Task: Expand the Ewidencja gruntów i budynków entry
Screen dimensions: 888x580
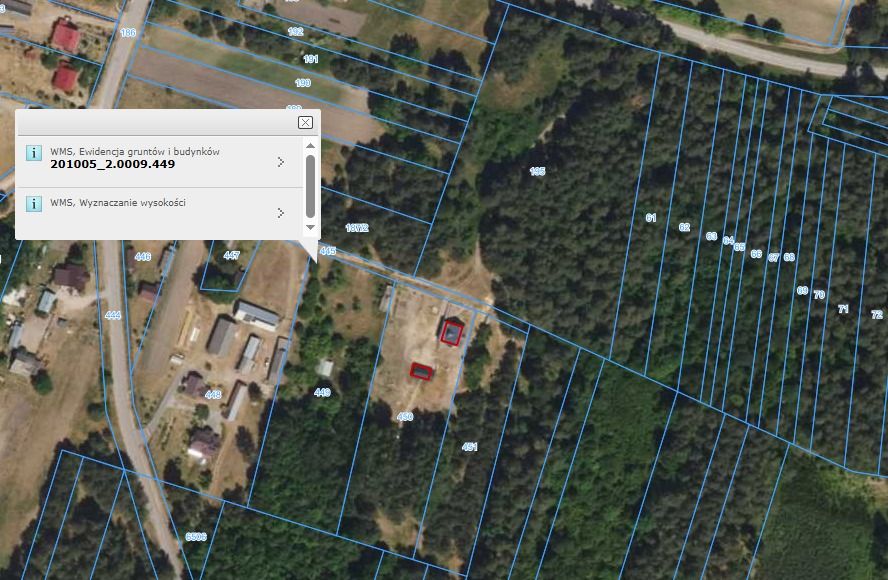Action: 281,162
